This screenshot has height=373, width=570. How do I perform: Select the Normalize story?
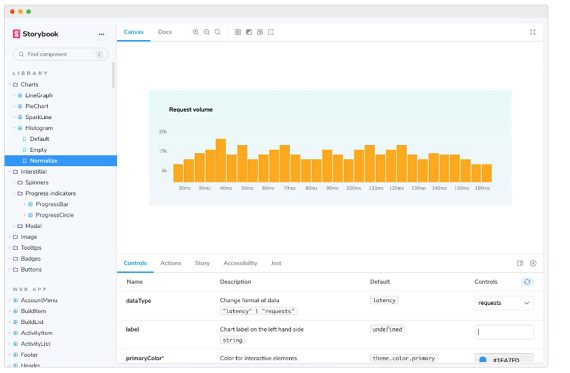click(x=61, y=161)
